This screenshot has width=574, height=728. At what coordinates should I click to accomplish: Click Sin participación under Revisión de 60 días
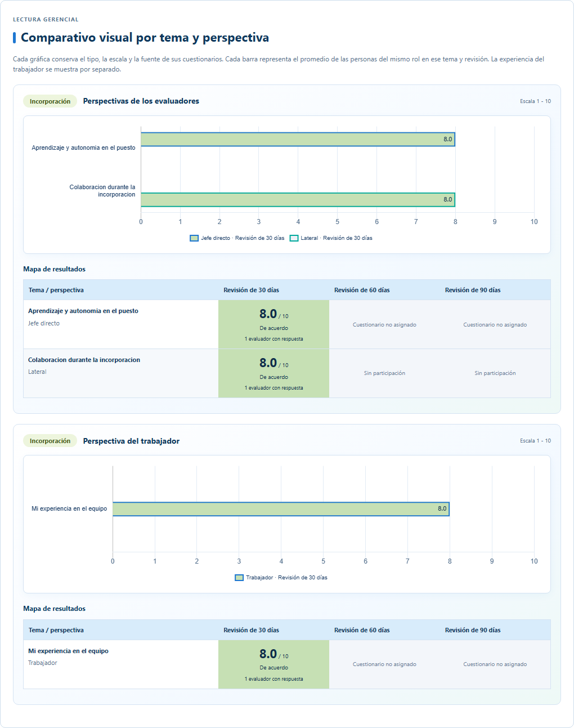point(384,373)
